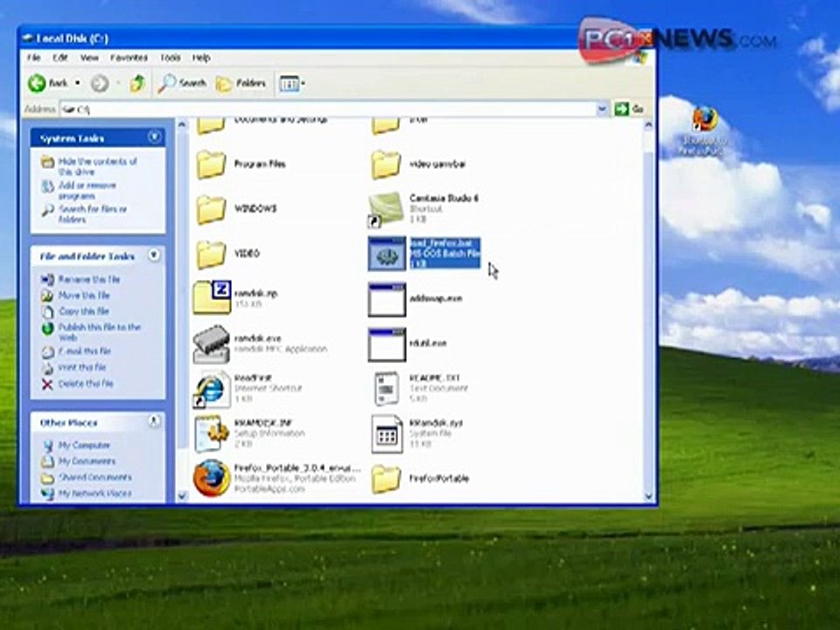
Task: Select the highlighted MS-DOS batch file icon
Action: (387, 254)
